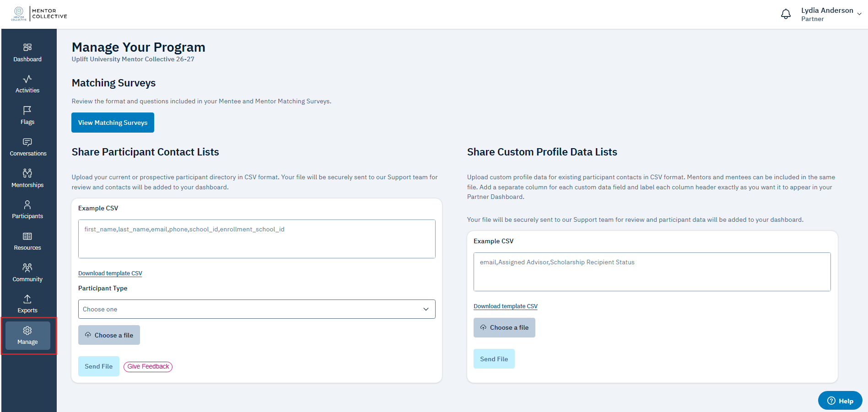Choose a file for custom profile data
The image size is (868, 412).
[504, 327]
